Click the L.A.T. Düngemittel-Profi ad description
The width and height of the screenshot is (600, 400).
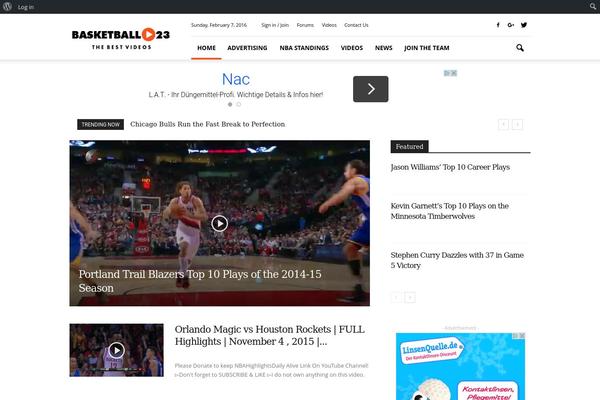(236, 95)
